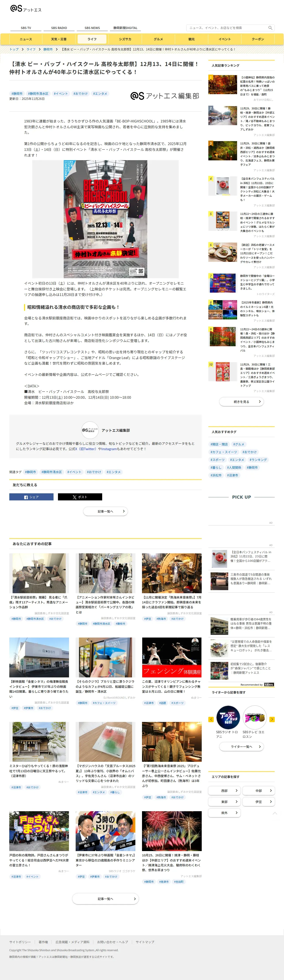284x980 pixels.
Task: Open the rank 6 トリイ食堂 ranking thumbnail
Action: pyautogui.click(x=223, y=252)
